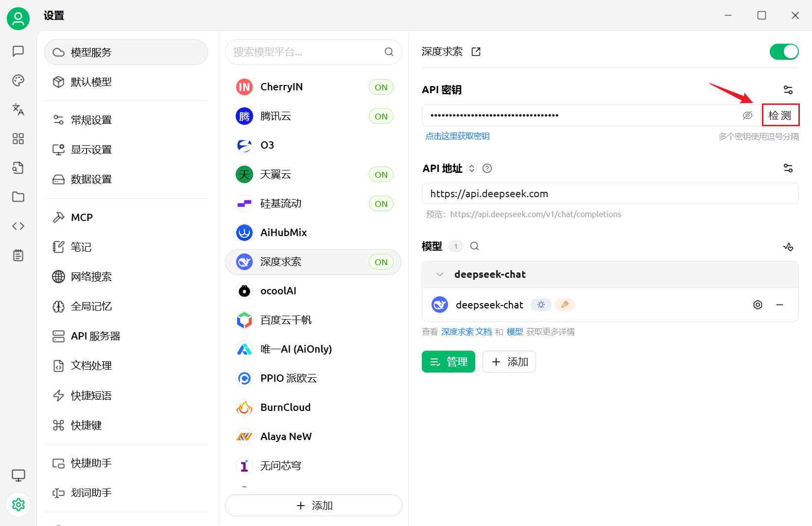Open the palette drawing sidebar icon
The width and height of the screenshot is (812, 526).
click(18, 80)
